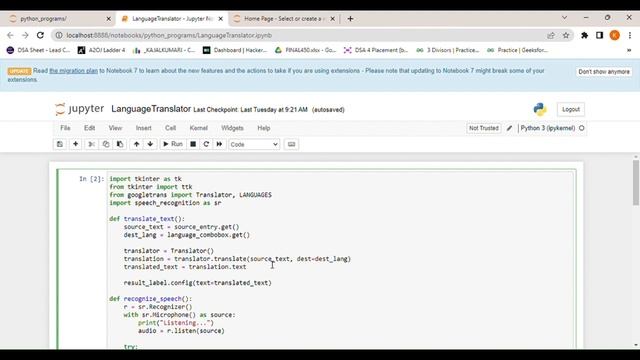Go forward in browser history
This screenshot has height=360, width=640.
(x=25, y=36)
